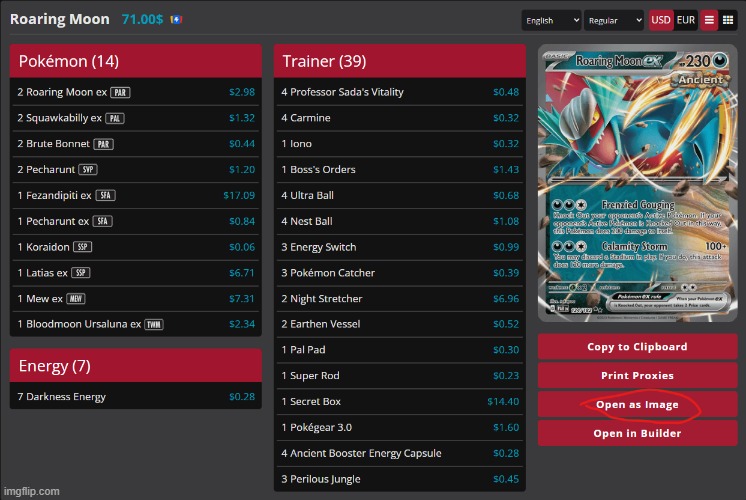
Task: Open the English language dropdown
Action: (x=551, y=20)
